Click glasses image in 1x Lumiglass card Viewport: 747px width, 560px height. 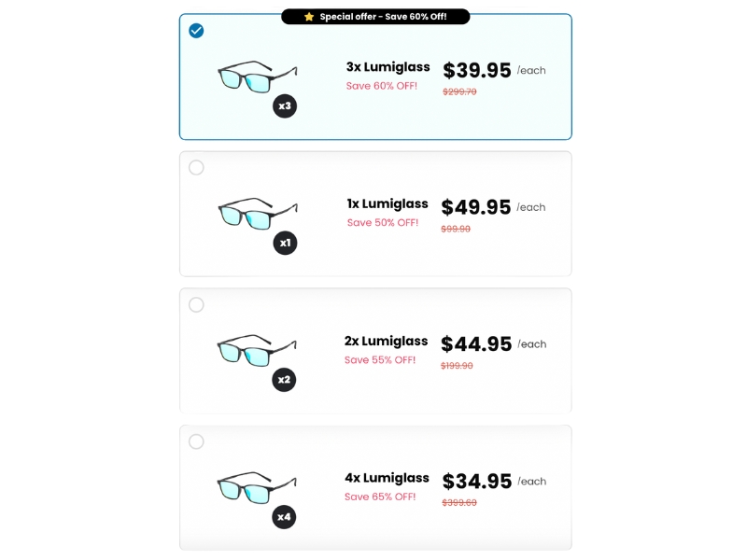258,214
